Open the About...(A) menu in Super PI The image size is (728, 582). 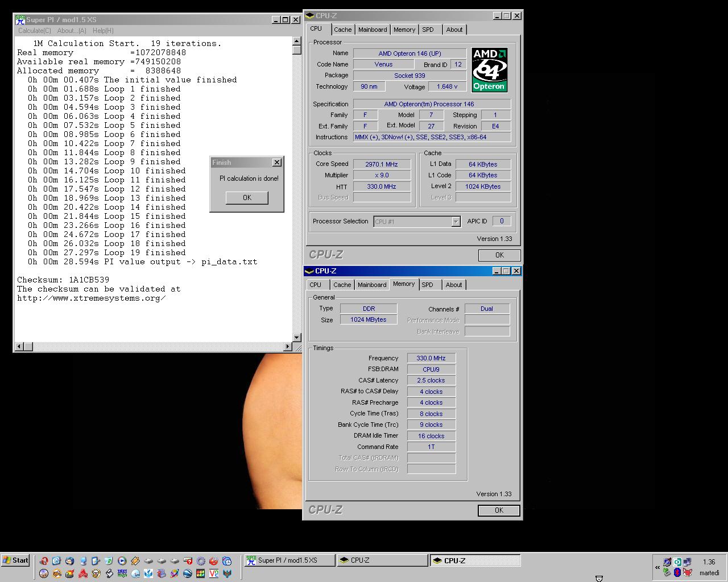[72, 31]
